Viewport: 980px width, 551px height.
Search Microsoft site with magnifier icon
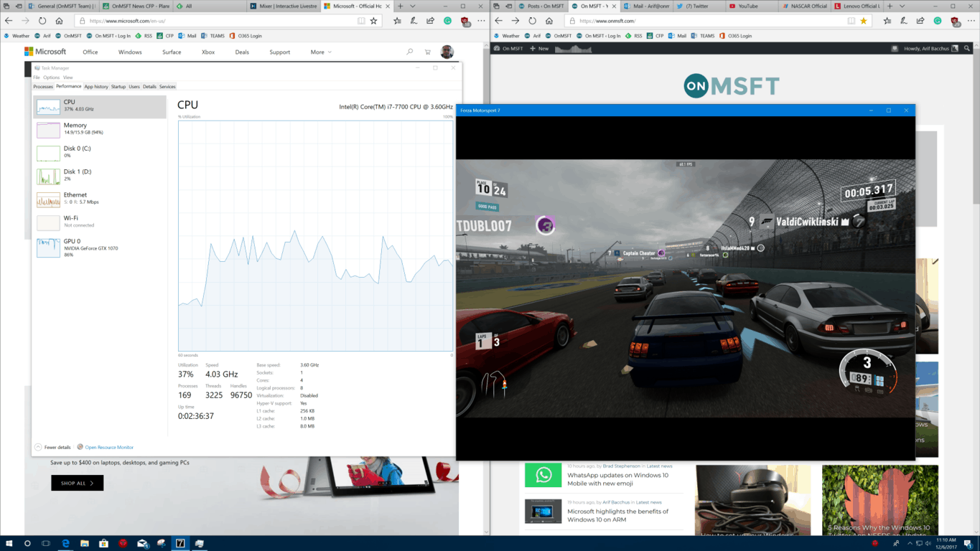[410, 52]
